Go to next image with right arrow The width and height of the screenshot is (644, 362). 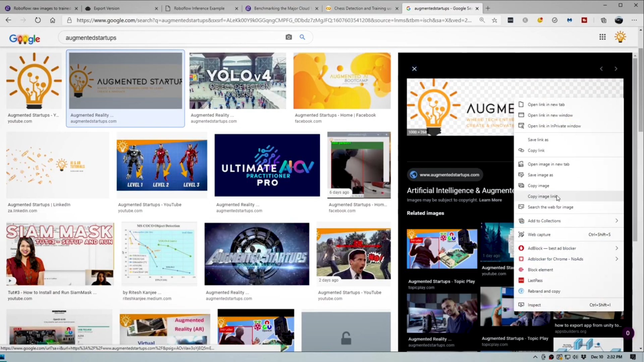coord(616,69)
